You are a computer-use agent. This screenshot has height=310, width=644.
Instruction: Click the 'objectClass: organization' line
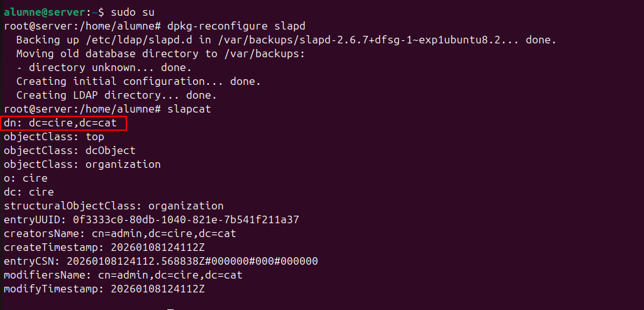tap(82, 164)
